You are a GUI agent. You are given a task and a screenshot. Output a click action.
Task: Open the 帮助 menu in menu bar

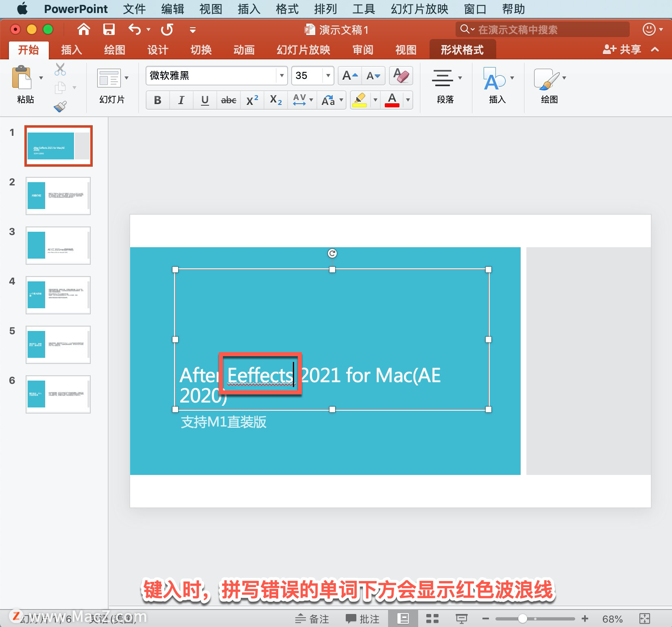point(513,9)
